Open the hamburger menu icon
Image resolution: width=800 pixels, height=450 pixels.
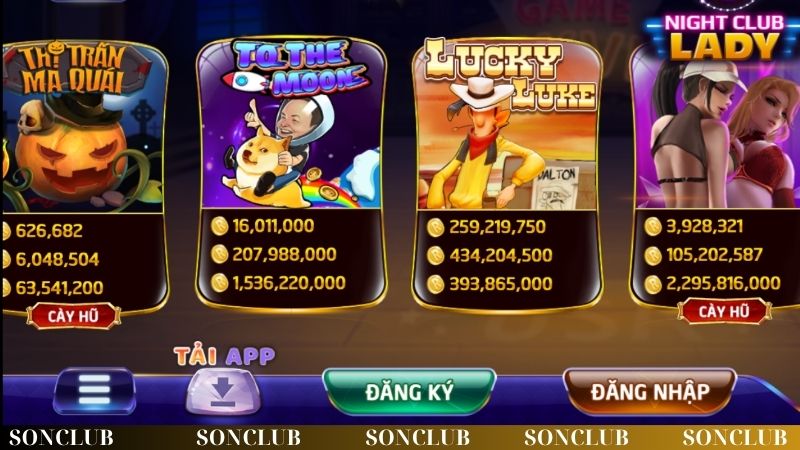[94, 390]
